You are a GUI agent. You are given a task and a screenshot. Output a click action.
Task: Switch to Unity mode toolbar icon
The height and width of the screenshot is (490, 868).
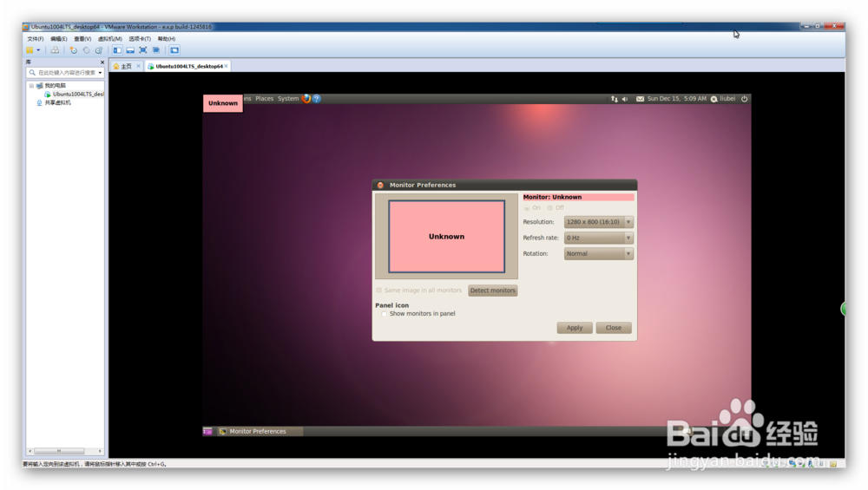(156, 49)
